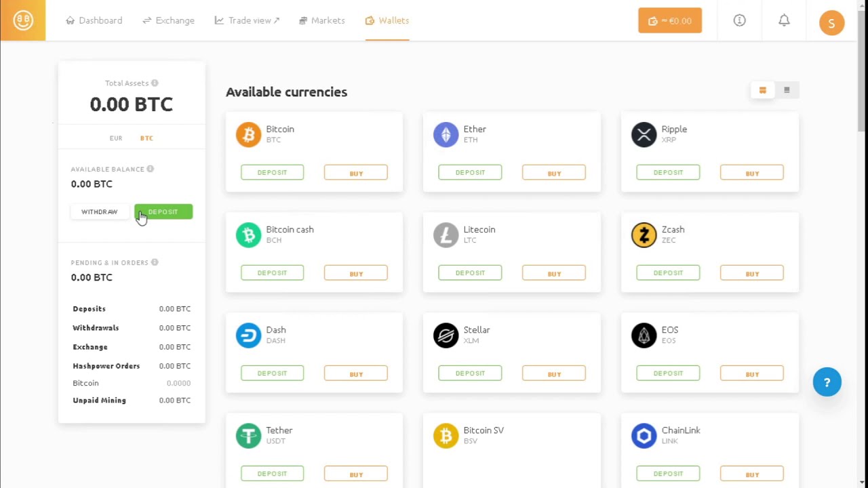The image size is (868, 488).
Task: Buy Bitcoin cash BCH
Action: 356,273
